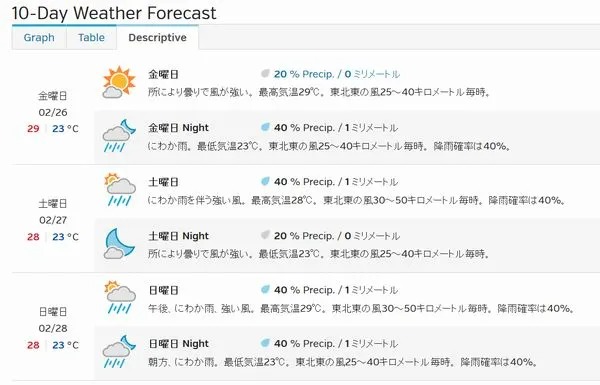Click the blue raindrop icon beside 土曜日 40 % Precip.
600x385 pixels.
tap(265, 181)
